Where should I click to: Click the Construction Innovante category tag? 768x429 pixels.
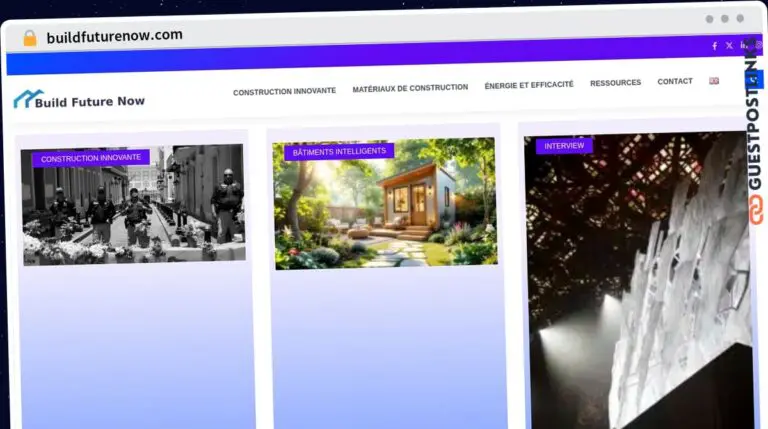[x=91, y=158]
